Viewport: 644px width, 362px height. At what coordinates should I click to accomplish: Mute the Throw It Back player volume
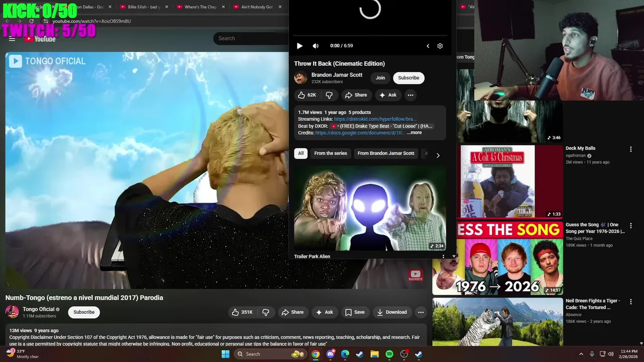315,46
